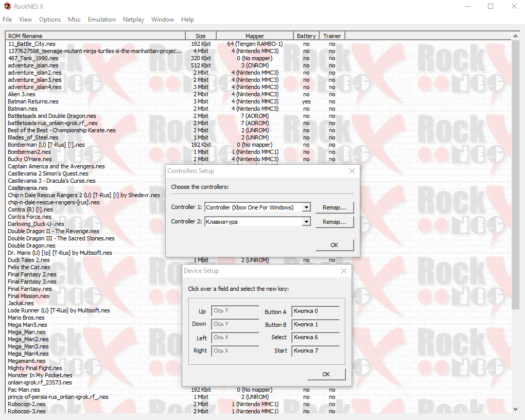This screenshot has height=420, width=525.
Task: Click the RockNES X title bar app icon
Action: click(7, 6)
